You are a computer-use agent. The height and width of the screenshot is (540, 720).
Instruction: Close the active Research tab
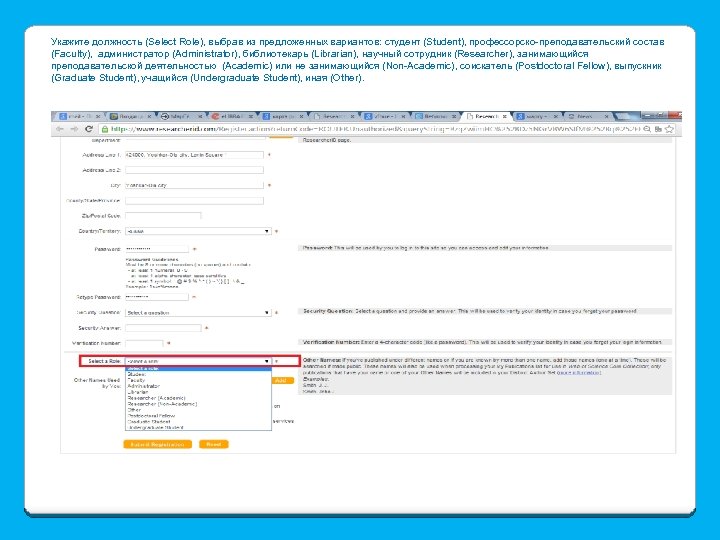click(x=505, y=117)
